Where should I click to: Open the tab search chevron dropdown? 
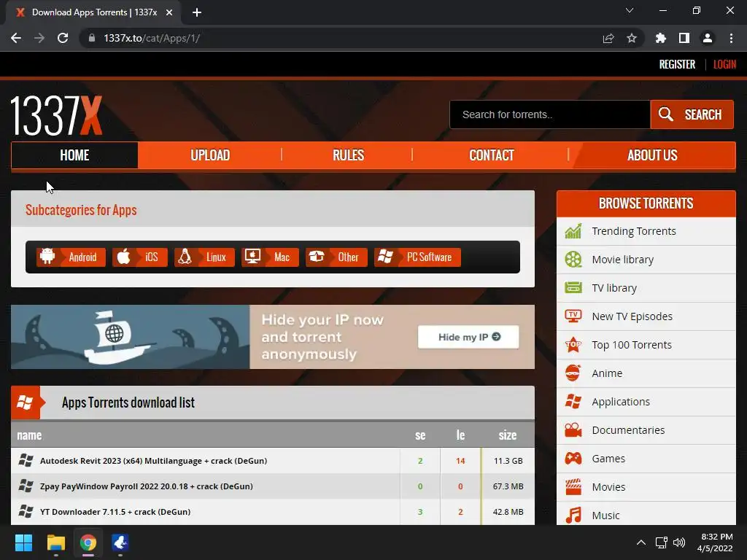[630, 10]
